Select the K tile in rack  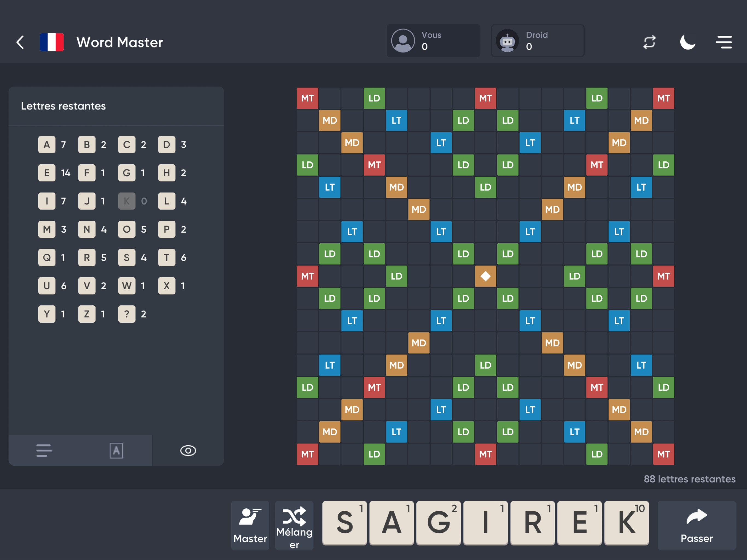coord(626,522)
